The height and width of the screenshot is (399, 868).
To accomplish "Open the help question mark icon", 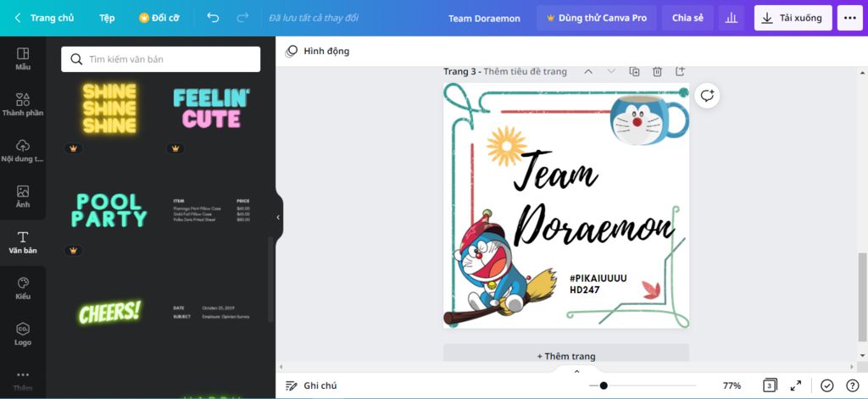I will point(853,385).
